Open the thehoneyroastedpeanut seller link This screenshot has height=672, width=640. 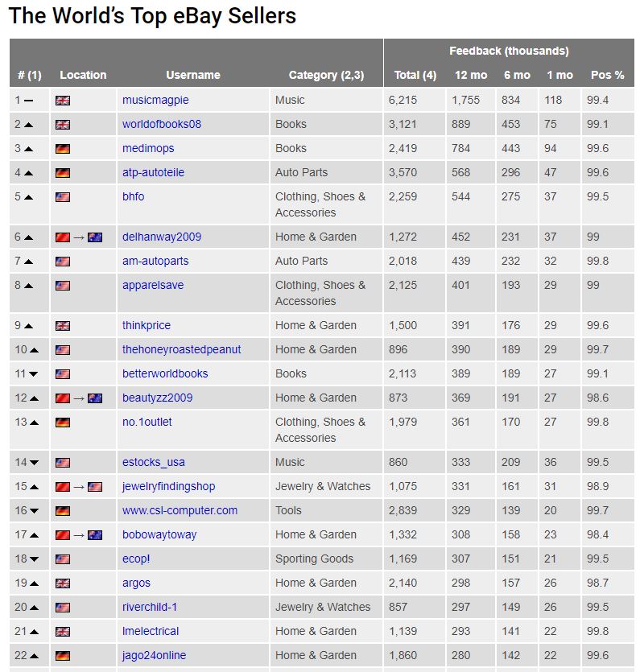(181, 350)
